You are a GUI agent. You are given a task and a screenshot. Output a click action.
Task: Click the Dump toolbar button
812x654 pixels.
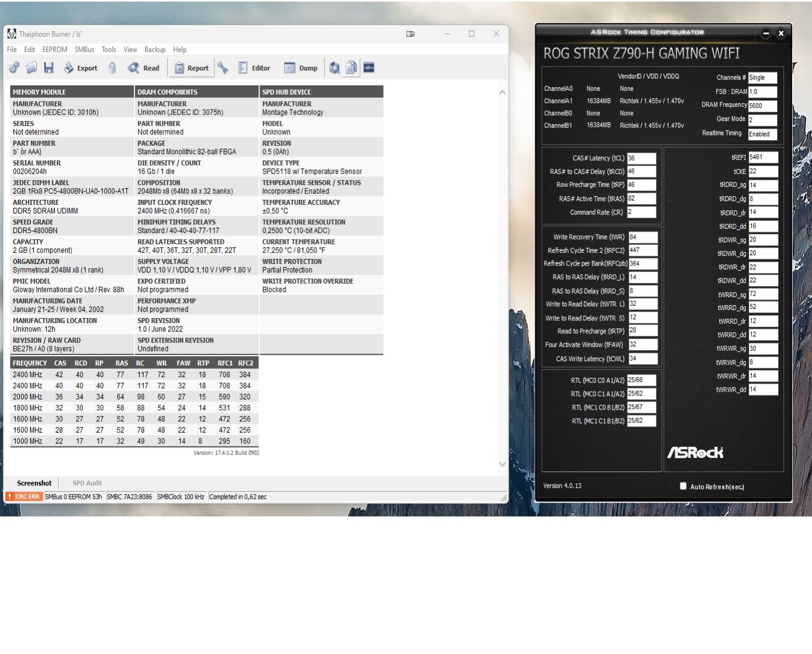pos(300,68)
